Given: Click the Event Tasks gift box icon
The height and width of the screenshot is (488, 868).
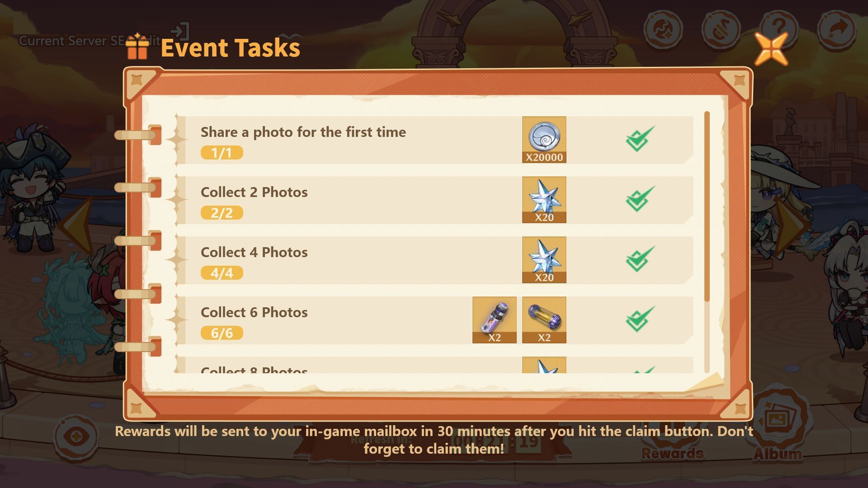Looking at the screenshot, I should click(x=137, y=47).
